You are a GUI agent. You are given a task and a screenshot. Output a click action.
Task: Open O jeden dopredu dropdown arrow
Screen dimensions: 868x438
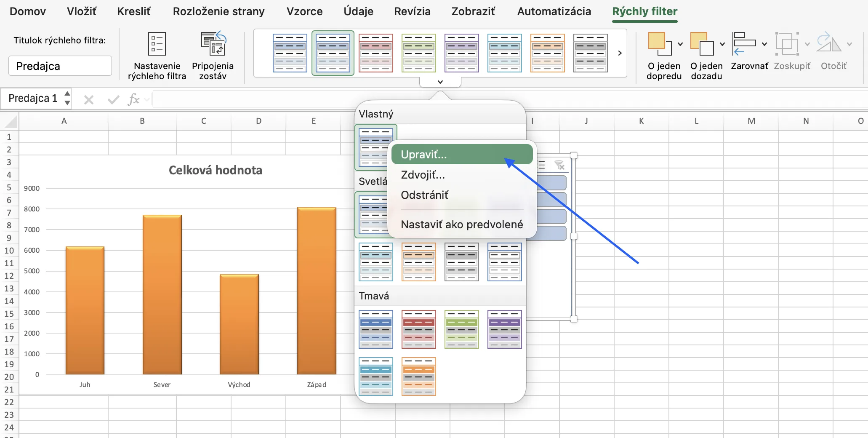(x=680, y=44)
